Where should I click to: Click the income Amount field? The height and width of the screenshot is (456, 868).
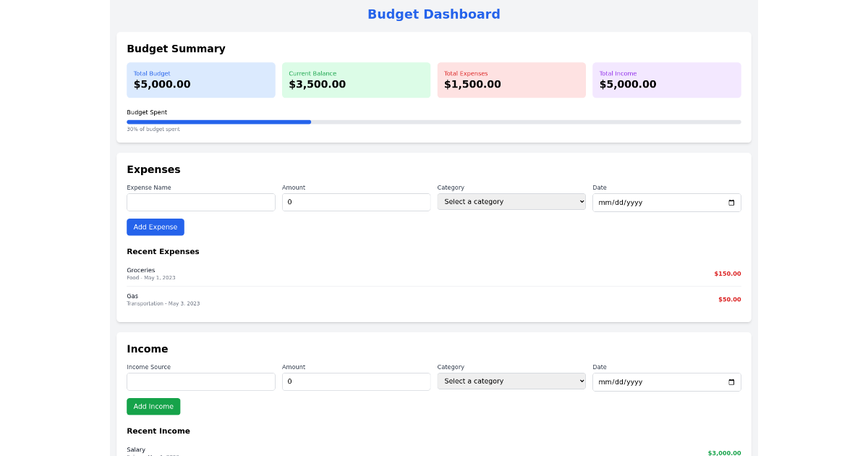356,381
